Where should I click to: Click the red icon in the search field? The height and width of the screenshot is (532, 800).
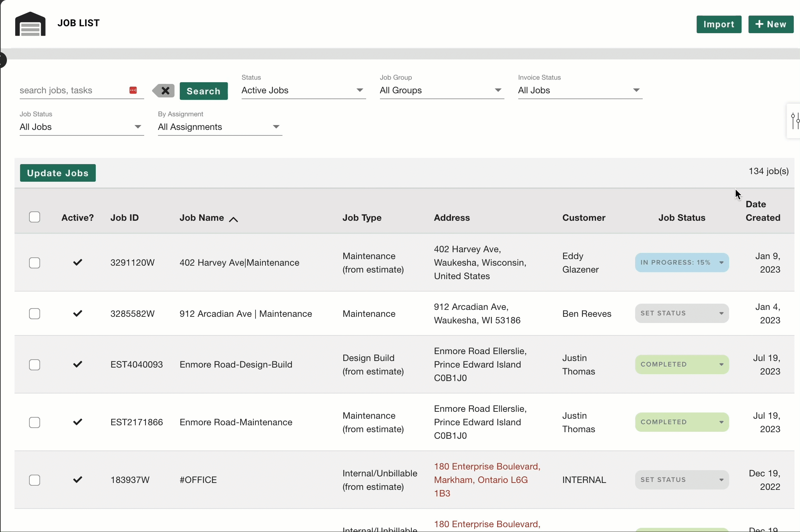[133, 90]
